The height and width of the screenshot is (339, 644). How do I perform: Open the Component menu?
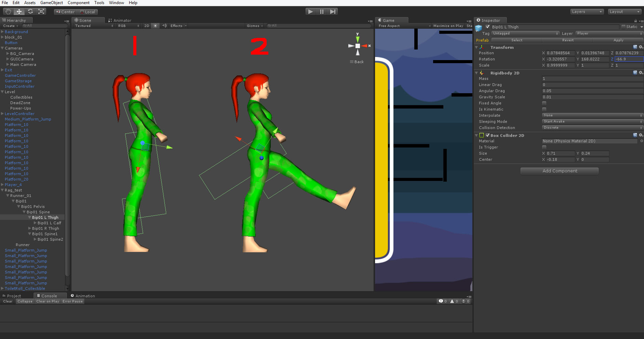pyautogui.click(x=79, y=3)
